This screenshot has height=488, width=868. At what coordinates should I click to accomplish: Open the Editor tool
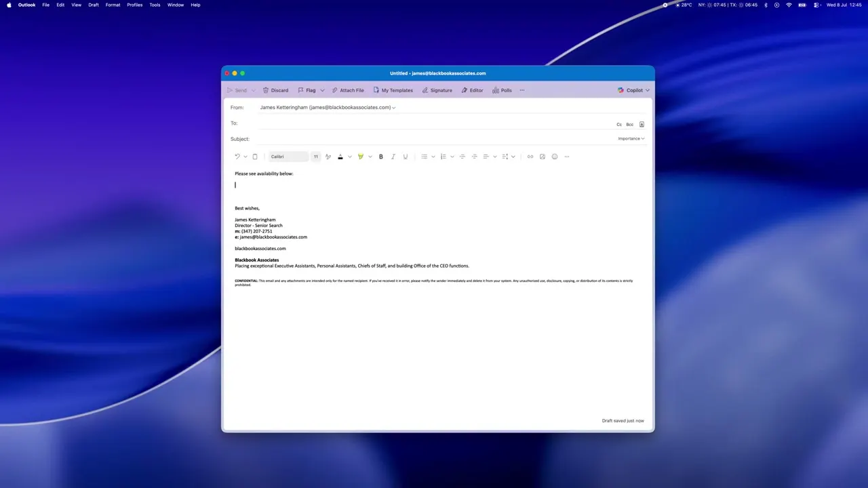(472, 90)
